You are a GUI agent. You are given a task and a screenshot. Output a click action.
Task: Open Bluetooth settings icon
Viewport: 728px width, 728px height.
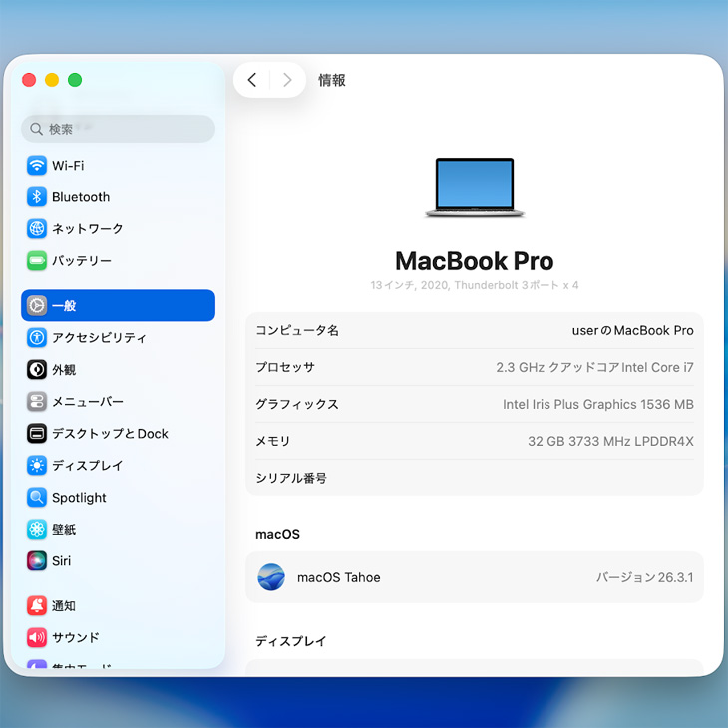[x=37, y=197]
